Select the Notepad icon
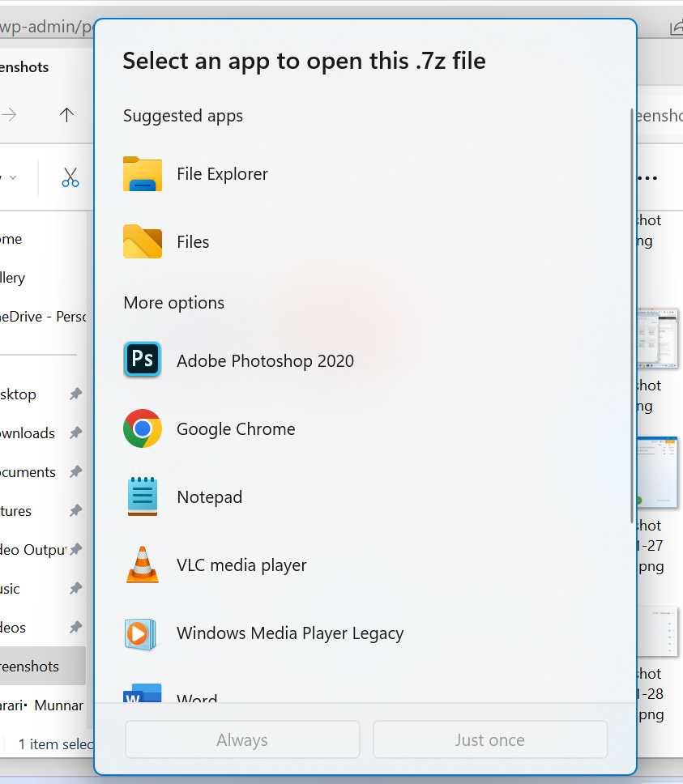The height and width of the screenshot is (784, 683). 143,496
